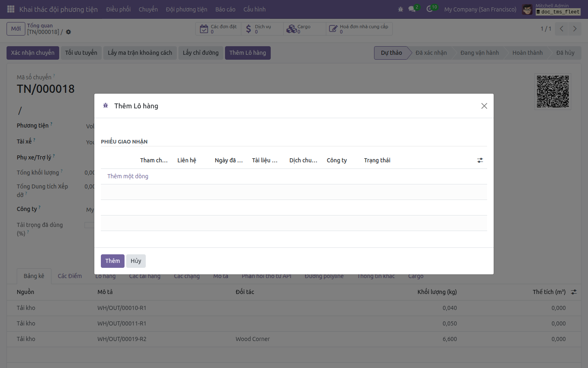The height and width of the screenshot is (368, 588).
Task: Open column options icon in Phiếu giao nhận table
Action: pos(480,160)
